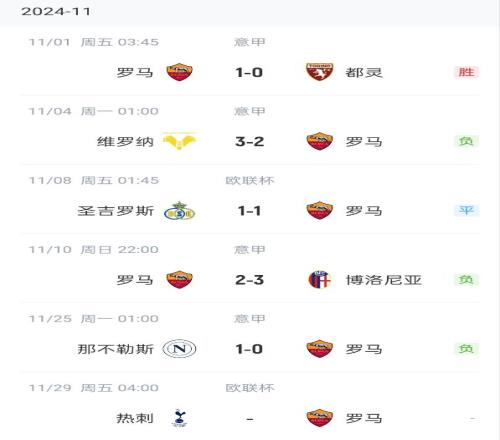Click the blue 平 result badge
This screenshot has width=500, height=440.
point(466,210)
